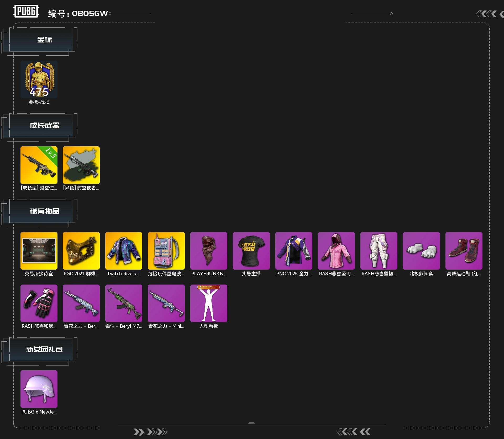Click the 金标-战损 label text
This screenshot has width=504, height=439.
point(39,102)
